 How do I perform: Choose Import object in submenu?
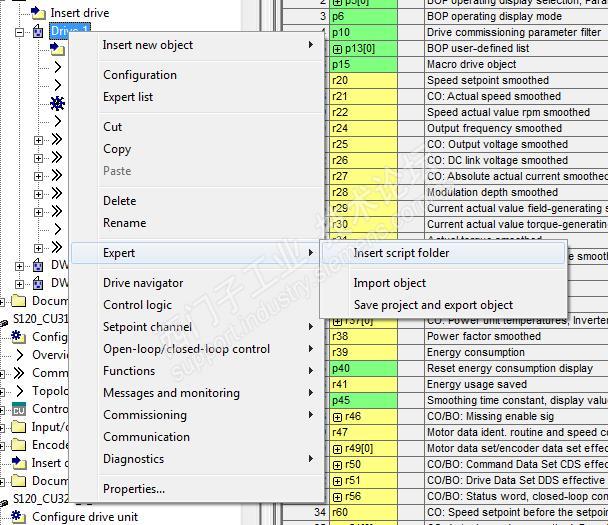[443, 283]
